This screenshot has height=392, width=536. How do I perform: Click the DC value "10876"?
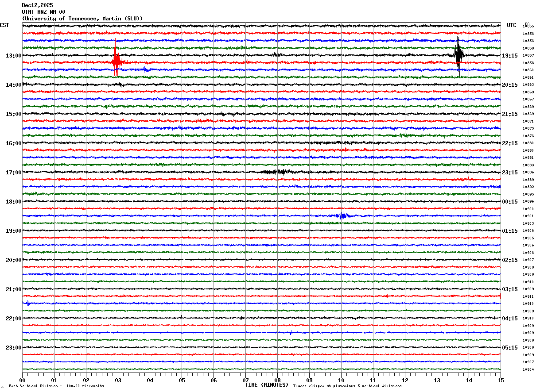click(x=528, y=136)
